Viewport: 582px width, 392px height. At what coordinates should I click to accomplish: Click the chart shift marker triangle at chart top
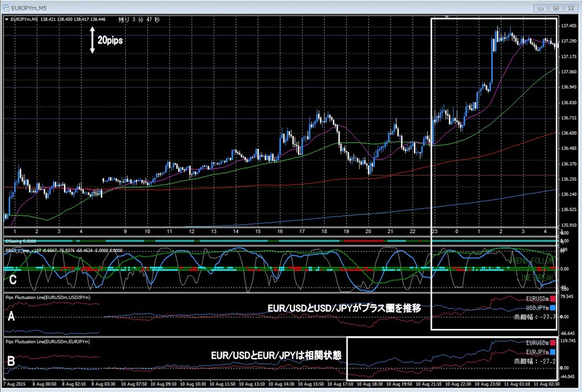coord(447,17)
